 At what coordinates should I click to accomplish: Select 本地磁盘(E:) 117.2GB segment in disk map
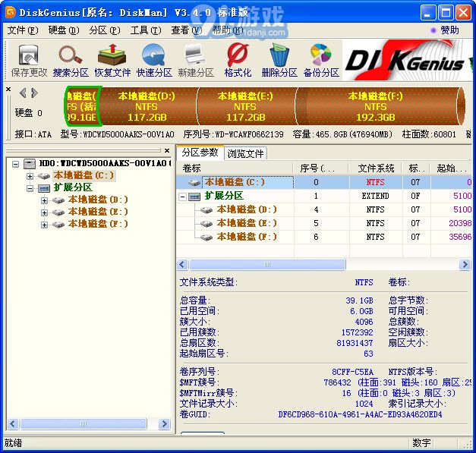(x=245, y=106)
